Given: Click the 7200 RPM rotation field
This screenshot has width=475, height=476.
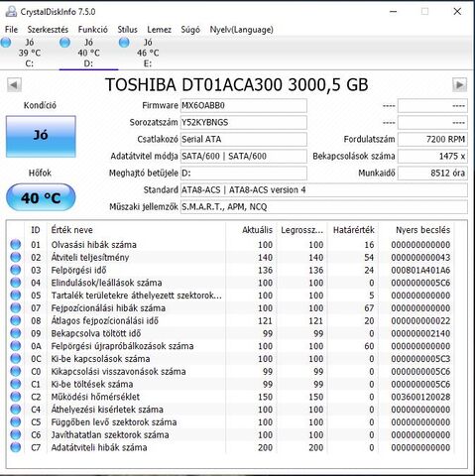Looking at the screenshot, I should pyautogui.click(x=432, y=140).
